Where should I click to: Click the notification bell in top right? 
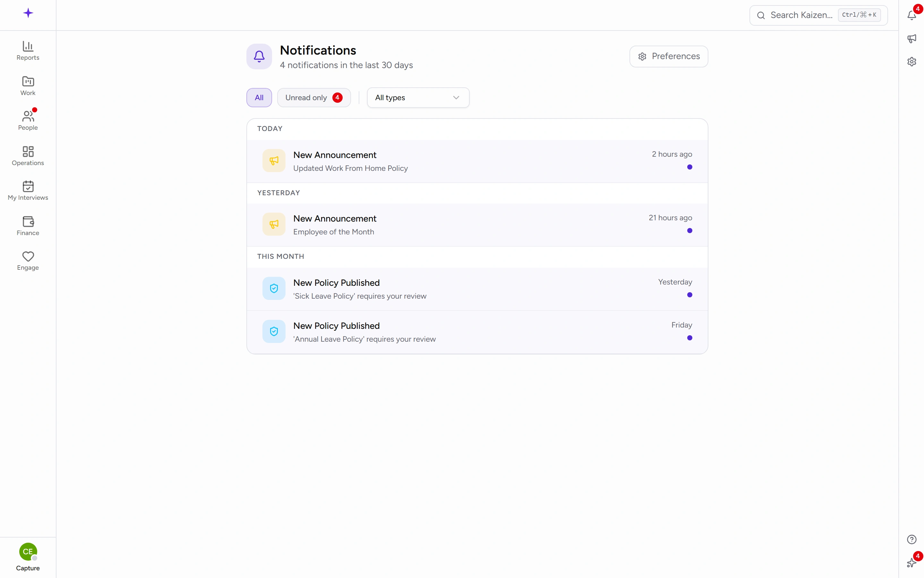(912, 15)
